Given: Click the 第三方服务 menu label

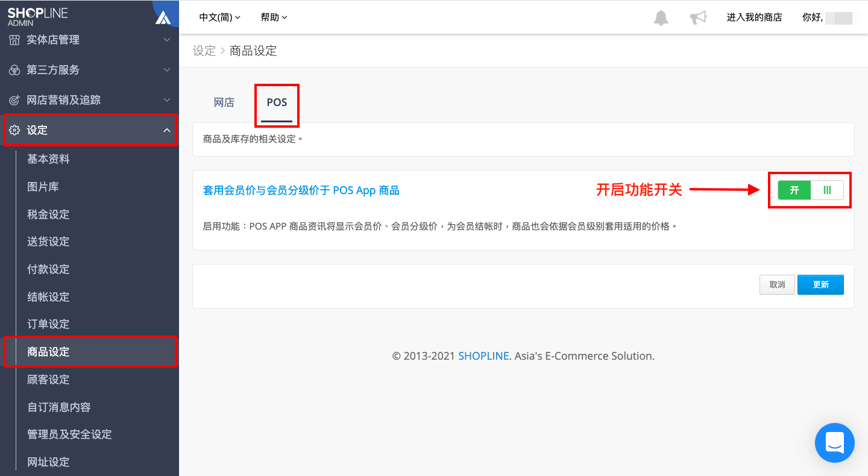Looking at the screenshot, I should 53,70.
